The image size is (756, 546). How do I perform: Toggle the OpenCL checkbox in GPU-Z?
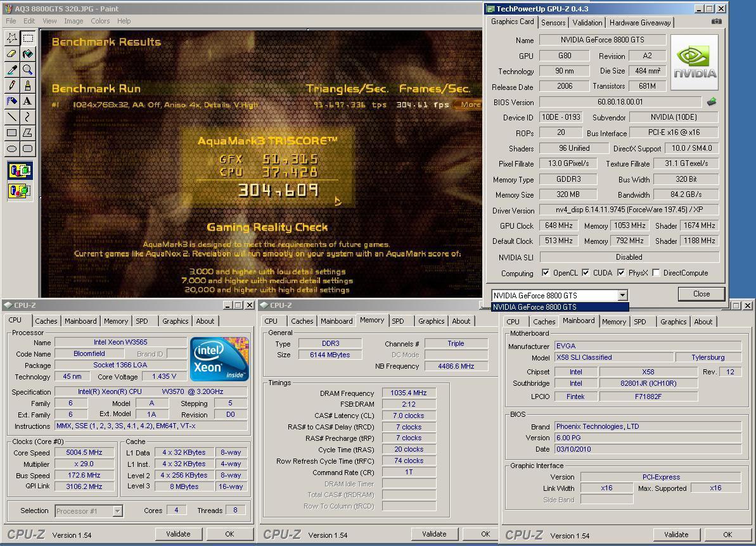click(x=546, y=273)
